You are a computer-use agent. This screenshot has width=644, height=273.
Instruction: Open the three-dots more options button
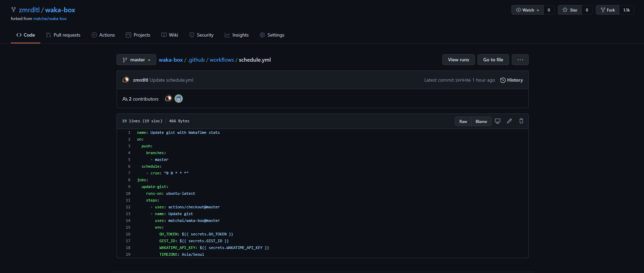pos(520,60)
